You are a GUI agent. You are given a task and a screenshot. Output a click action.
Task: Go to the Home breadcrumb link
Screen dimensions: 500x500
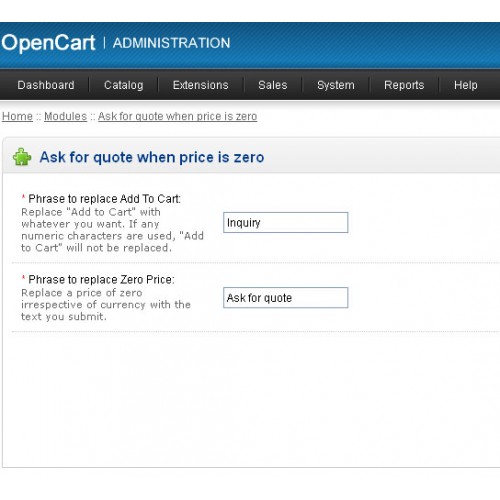[x=17, y=116]
